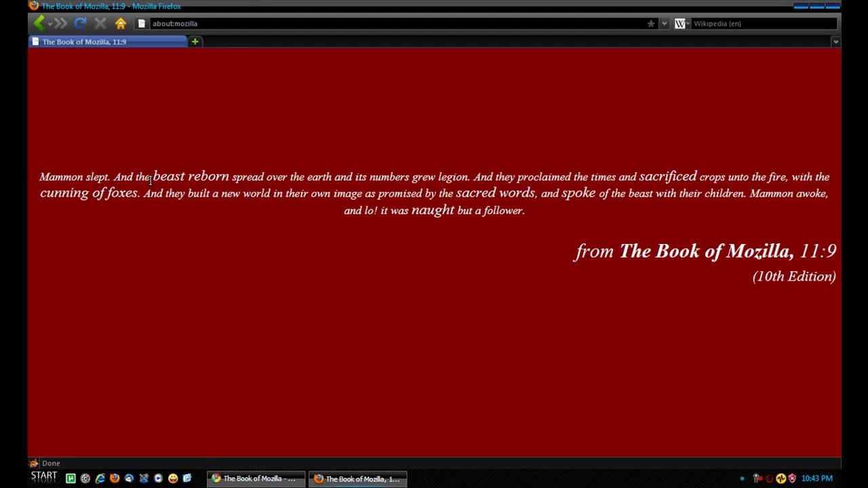Bookmark this page with the star icon
Image resolution: width=868 pixels, height=488 pixels.
pyautogui.click(x=651, y=23)
